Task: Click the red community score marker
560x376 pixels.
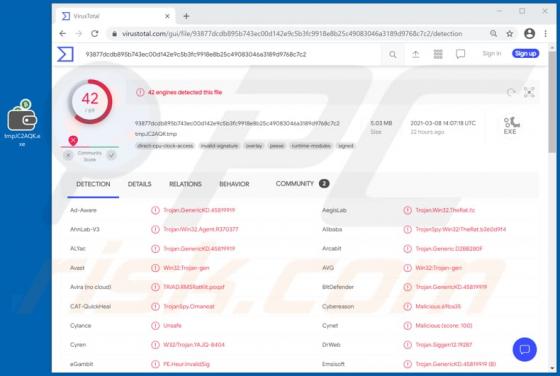Action: [x=73, y=140]
